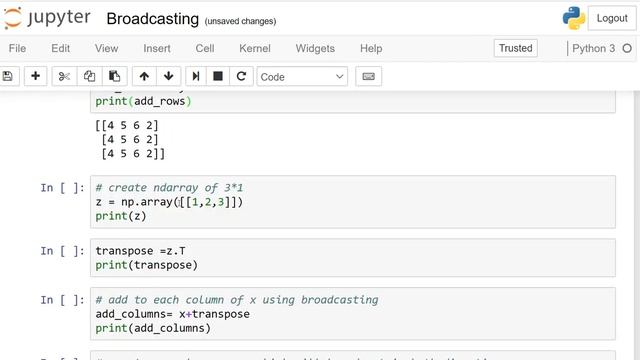The width and height of the screenshot is (640, 360).
Task: Restart the kernel icon
Action: click(241, 76)
